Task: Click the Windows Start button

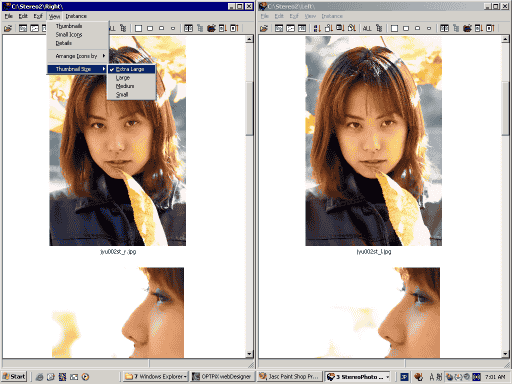Action: [14, 377]
